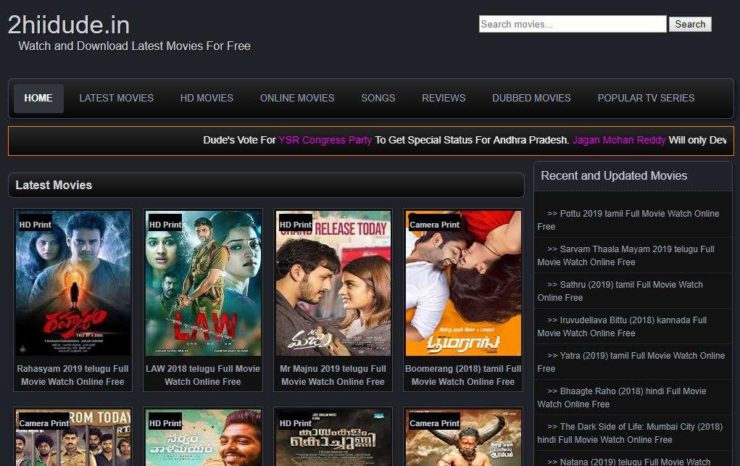Select ONLINE MOVIES in navigation bar

(x=297, y=98)
